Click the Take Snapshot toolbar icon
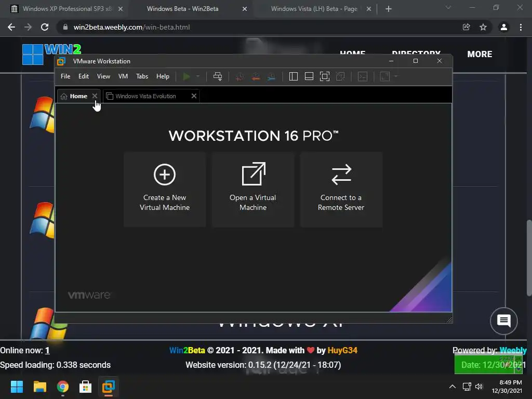532x399 pixels. tap(240, 77)
